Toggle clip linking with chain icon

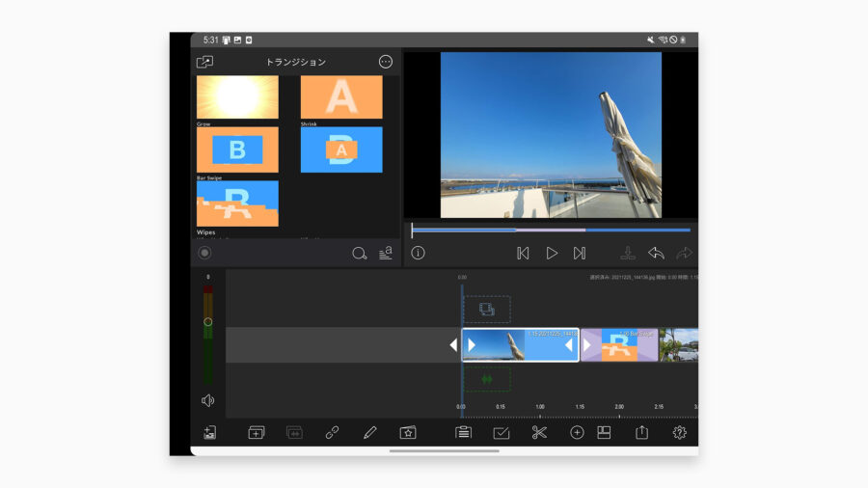[x=332, y=432]
